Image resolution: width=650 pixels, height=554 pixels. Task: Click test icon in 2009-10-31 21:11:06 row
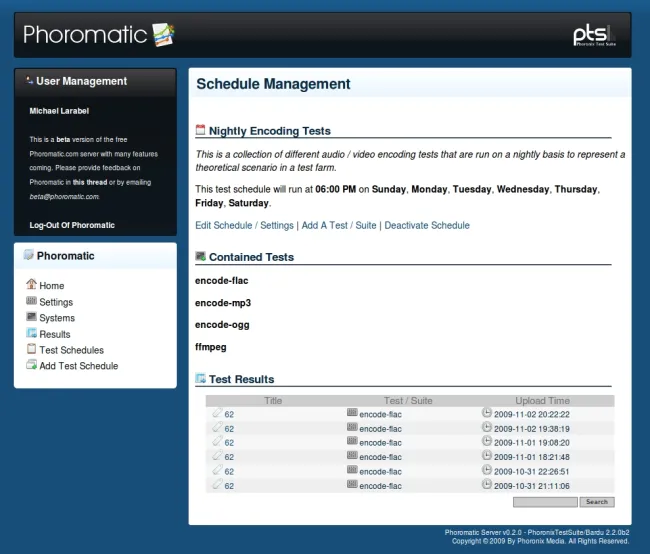pos(352,484)
